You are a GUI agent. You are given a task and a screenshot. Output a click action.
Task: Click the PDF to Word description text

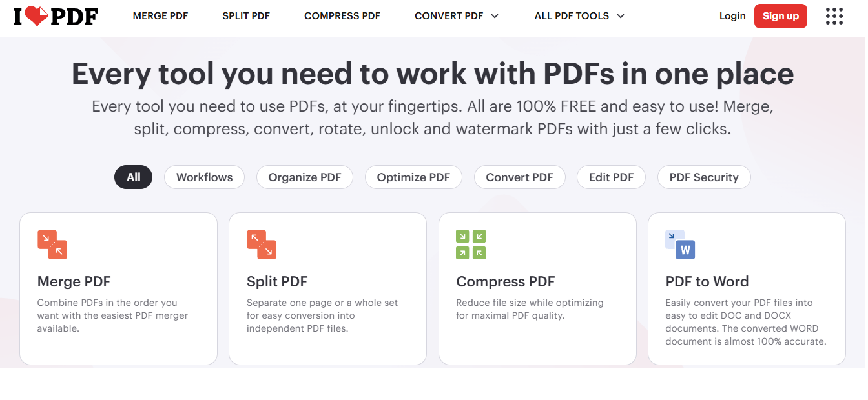coord(746,322)
